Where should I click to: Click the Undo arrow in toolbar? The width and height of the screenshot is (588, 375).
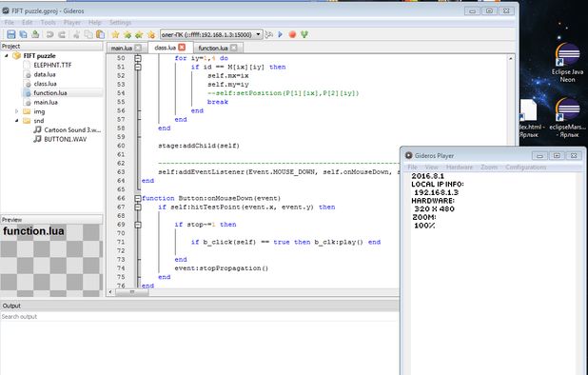(x=49, y=34)
